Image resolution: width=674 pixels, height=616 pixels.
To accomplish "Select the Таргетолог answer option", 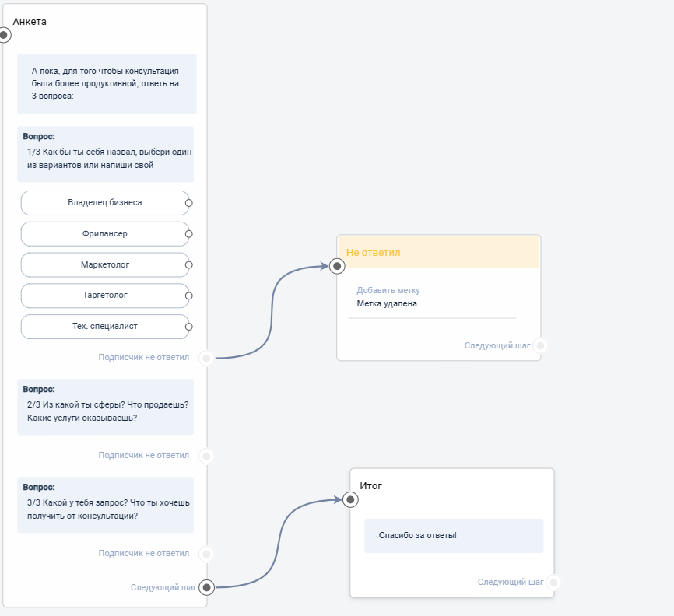I will pyautogui.click(x=104, y=296).
